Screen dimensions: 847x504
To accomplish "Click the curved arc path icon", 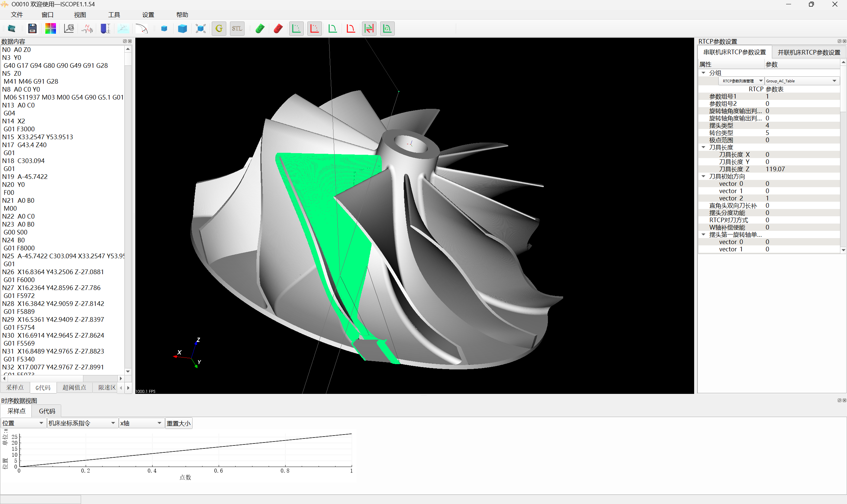I will pos(142,28).
